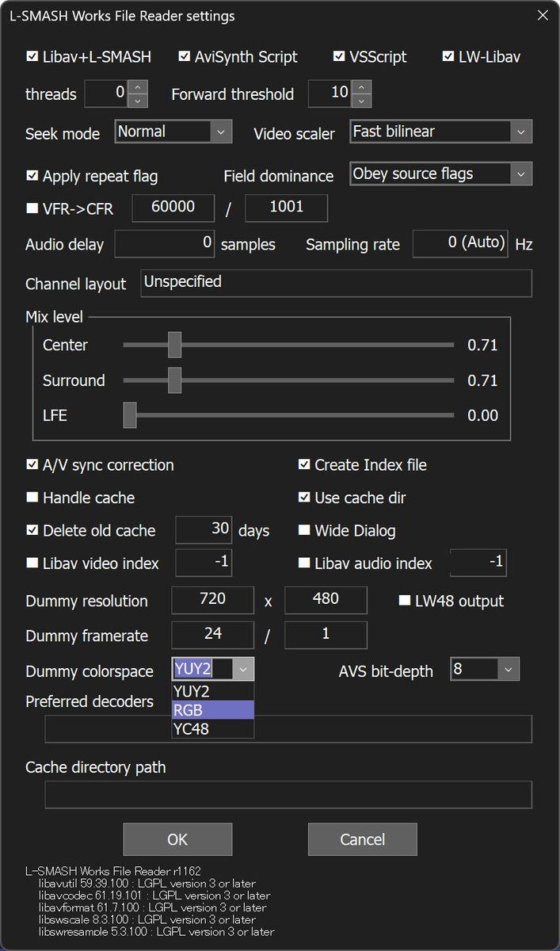Decrease threads with down arrow

pyautogui.click(x=138, y=100)
